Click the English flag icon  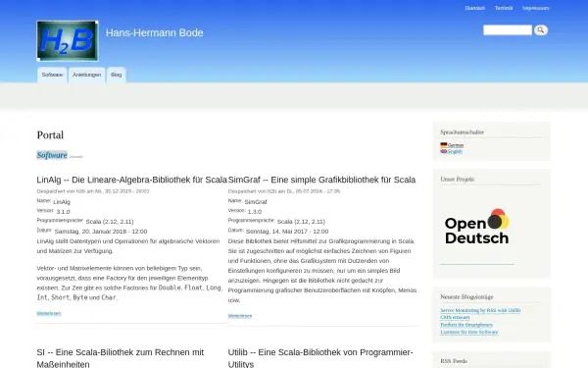tap(444, 151)
